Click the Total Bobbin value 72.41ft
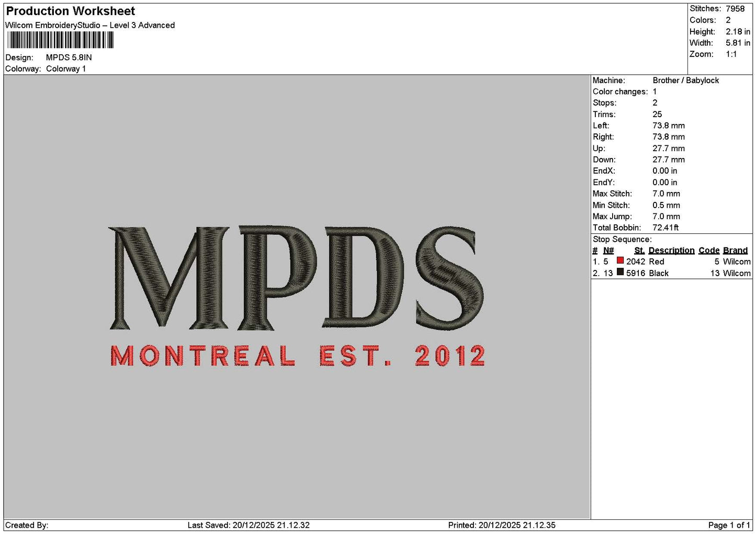This screenshot has height=534, width=756. [x=665, y=228]
